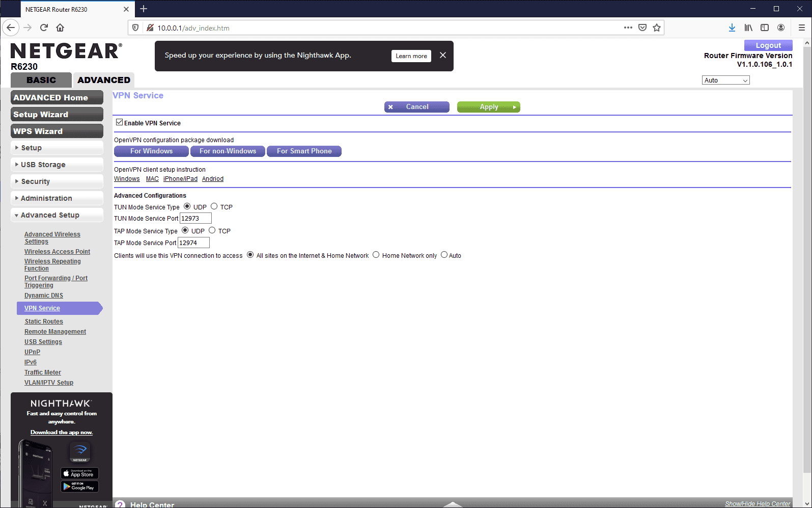Open the page actions three-dot menu

628,28
